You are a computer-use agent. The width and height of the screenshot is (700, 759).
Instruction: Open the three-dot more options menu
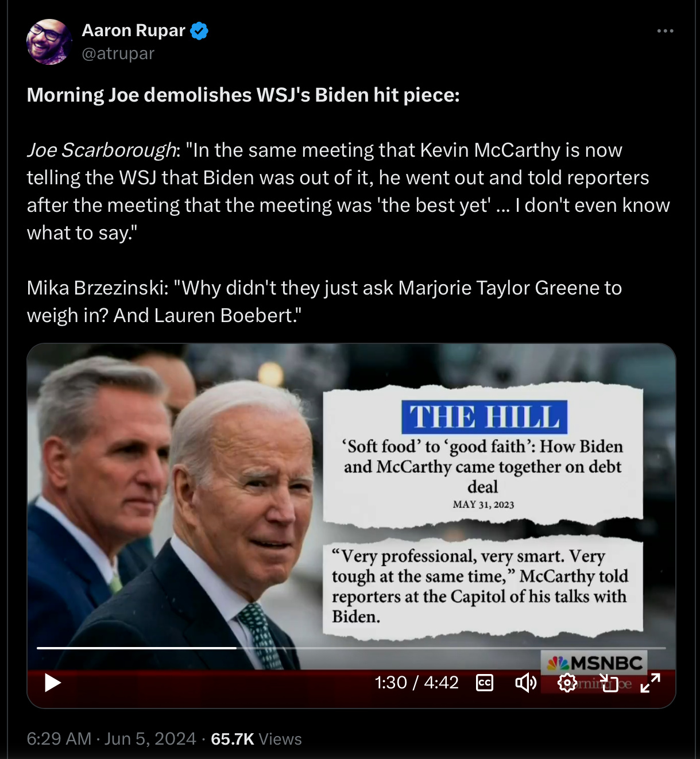click(665, 31)
